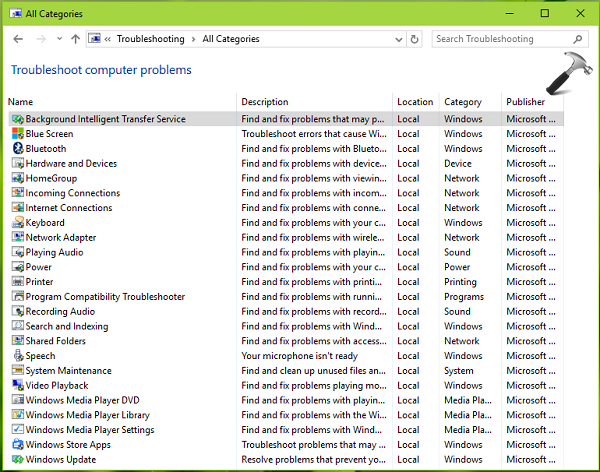
Task: Open the address bar history dropdown
Action: (x=396, y=39)
